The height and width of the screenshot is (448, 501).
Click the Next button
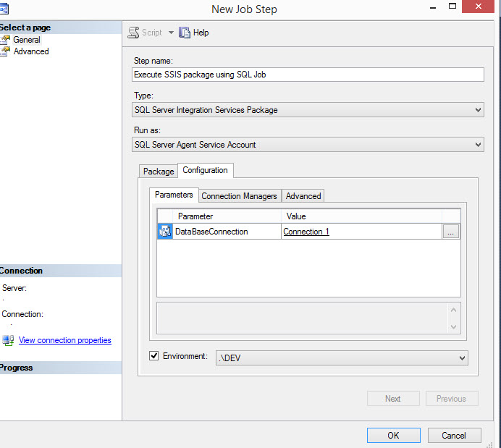tap(393, 399)
